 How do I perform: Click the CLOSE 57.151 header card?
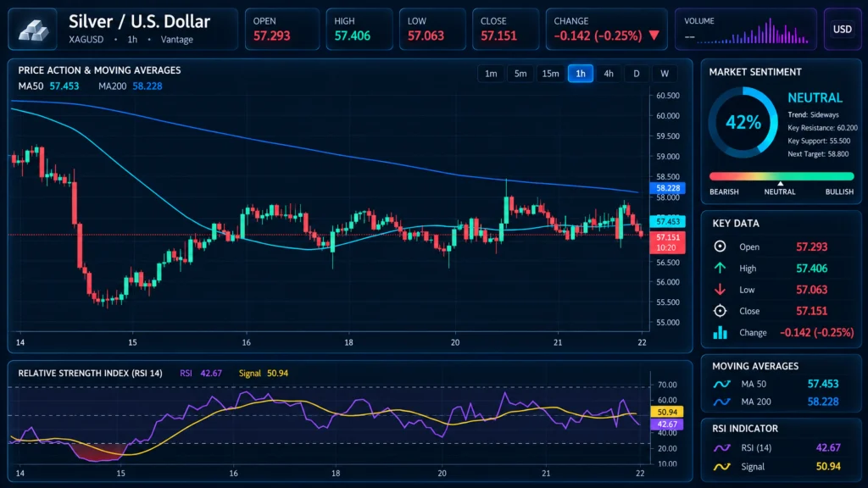tap(505, 30)
